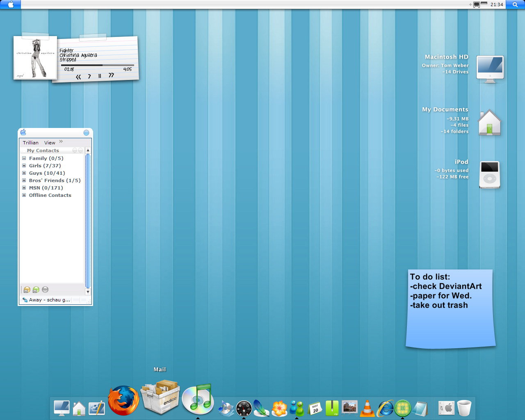The image size is (525, 420).
Task: Open the blue feather quill dock icon
Action: 261,408
